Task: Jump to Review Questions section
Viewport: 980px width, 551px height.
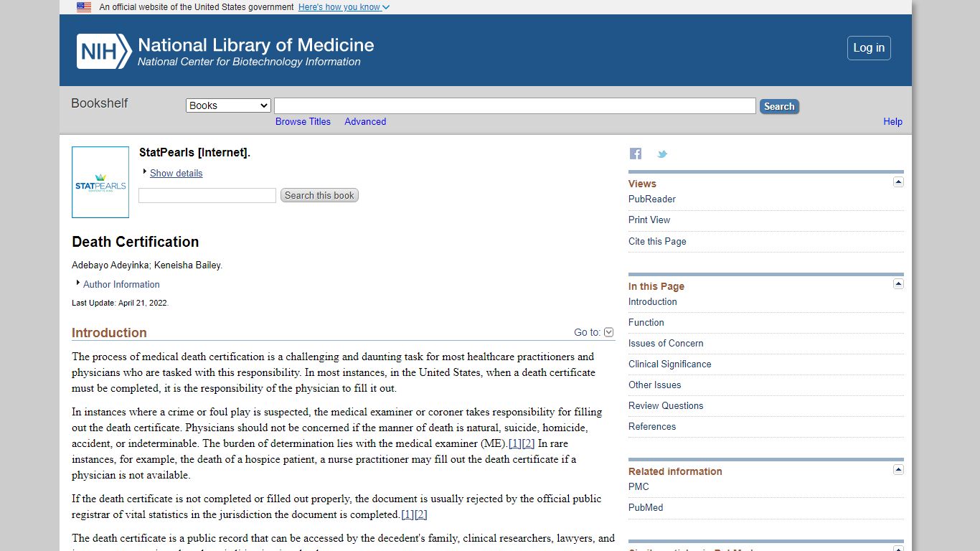Action: [x=666, y=405]
